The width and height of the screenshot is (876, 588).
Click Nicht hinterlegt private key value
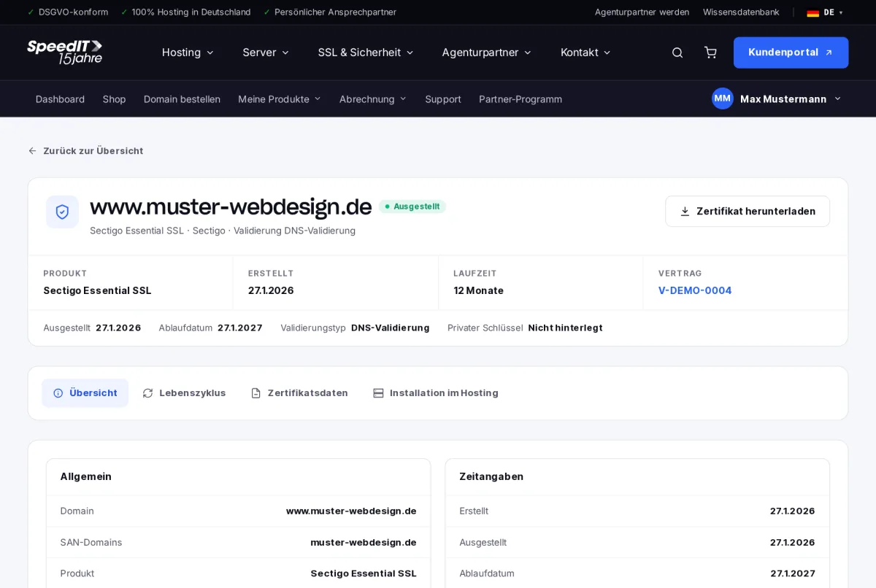565,328
